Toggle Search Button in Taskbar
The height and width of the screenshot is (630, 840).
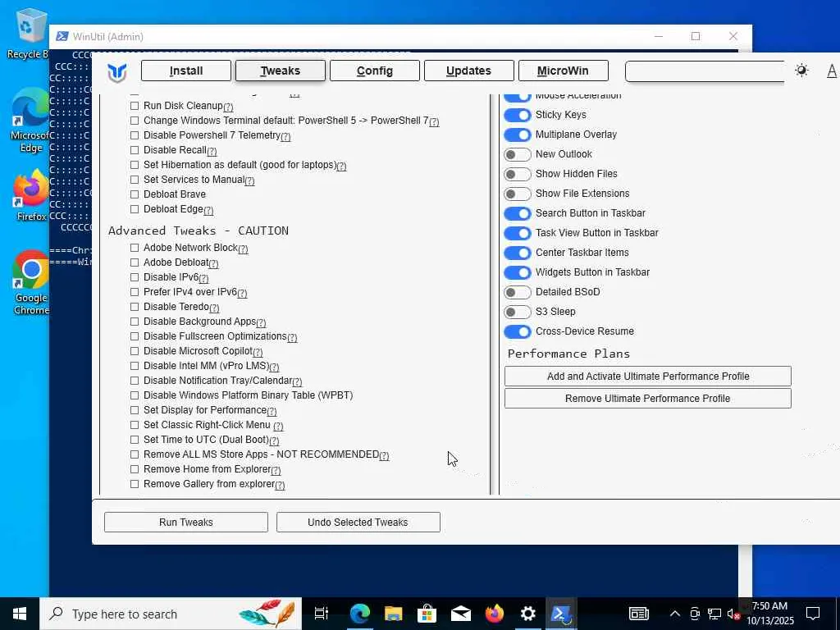[x=518, y=214]
